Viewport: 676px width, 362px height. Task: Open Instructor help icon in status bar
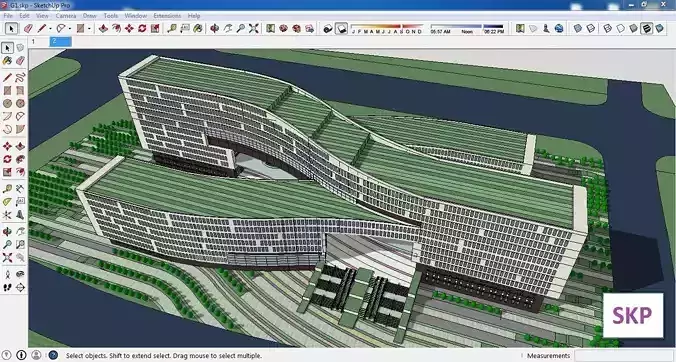coord(53,355)
